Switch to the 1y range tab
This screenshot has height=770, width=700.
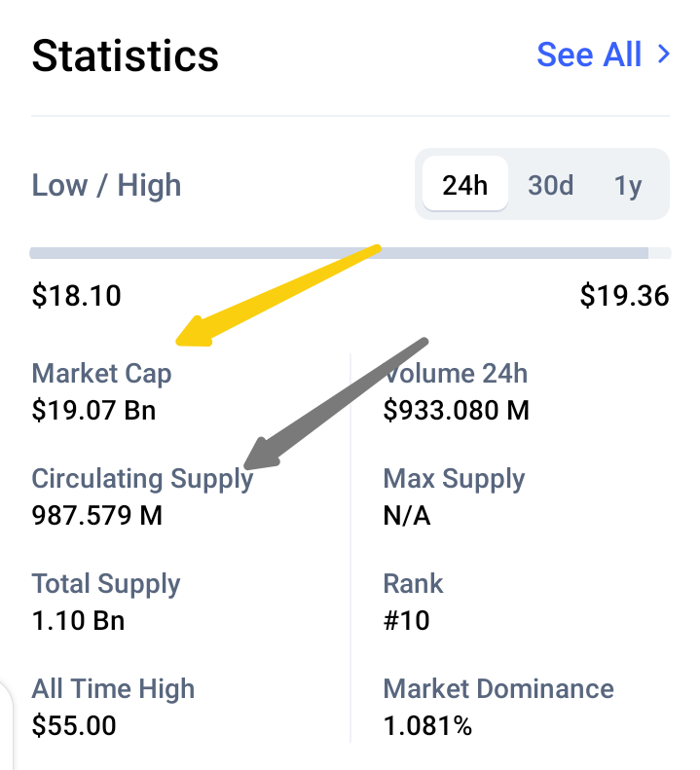tap(628, 186)
